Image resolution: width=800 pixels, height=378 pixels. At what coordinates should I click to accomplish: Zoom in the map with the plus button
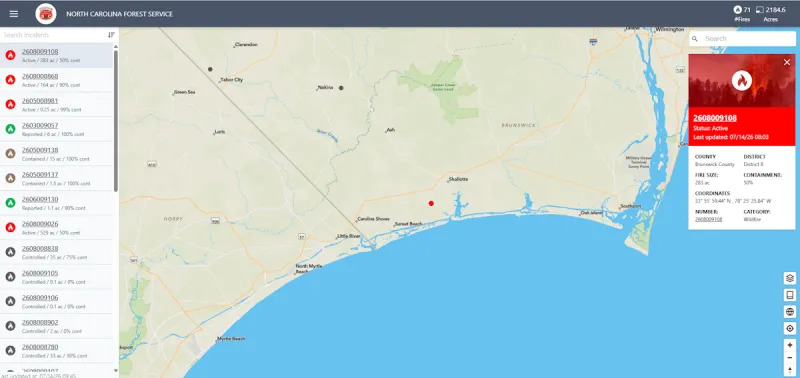point(790,345)
